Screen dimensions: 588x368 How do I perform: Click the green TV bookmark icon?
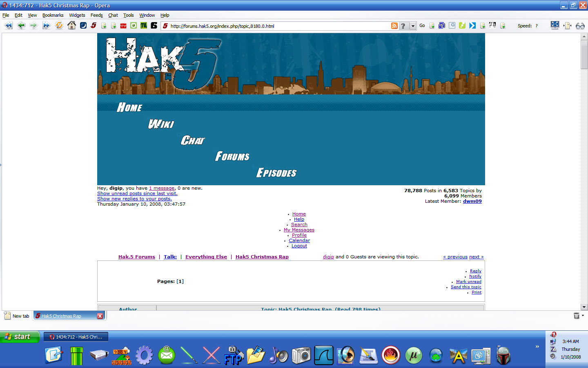(x=144, y=25)
